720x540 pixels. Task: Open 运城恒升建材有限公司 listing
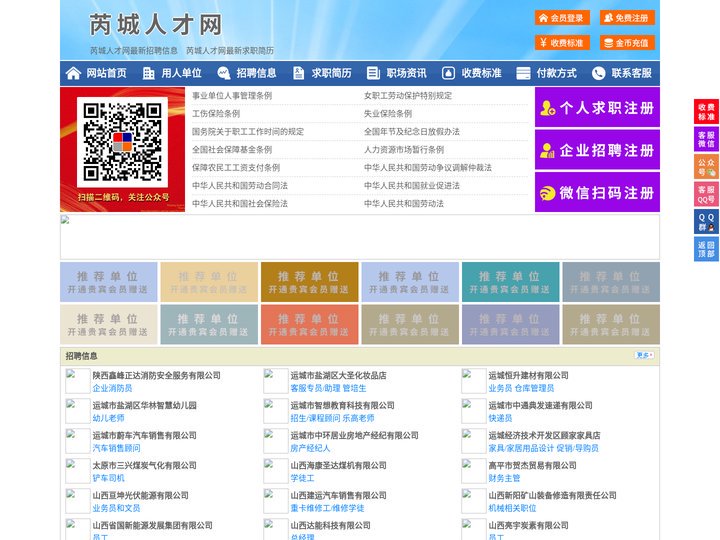tap(529, 375)
